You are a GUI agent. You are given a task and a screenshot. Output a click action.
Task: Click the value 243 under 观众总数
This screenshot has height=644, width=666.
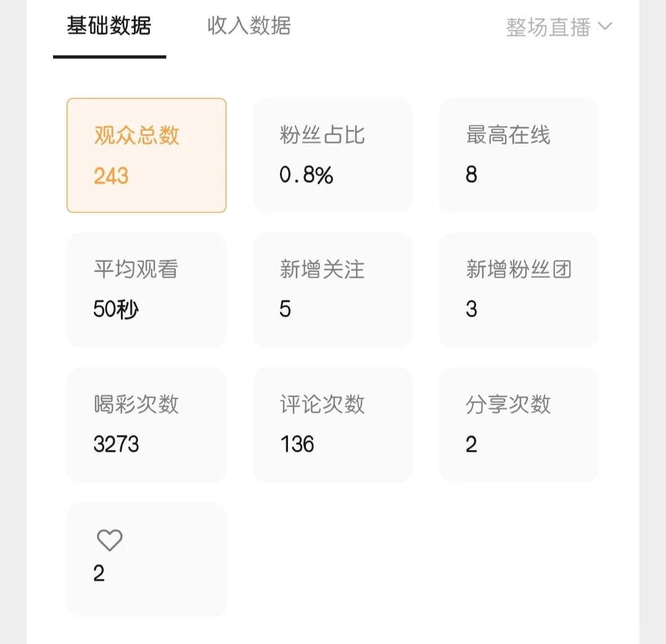point(112,176)
